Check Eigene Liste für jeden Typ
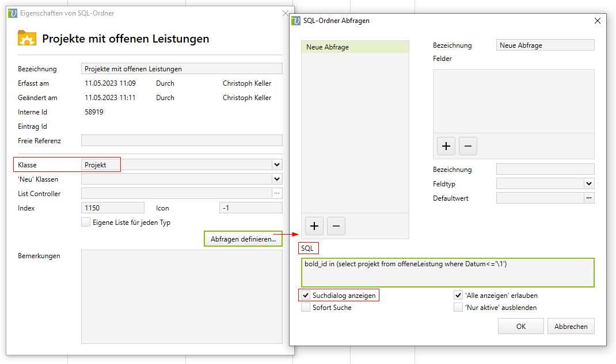616x364 pixels. (86, 223)
